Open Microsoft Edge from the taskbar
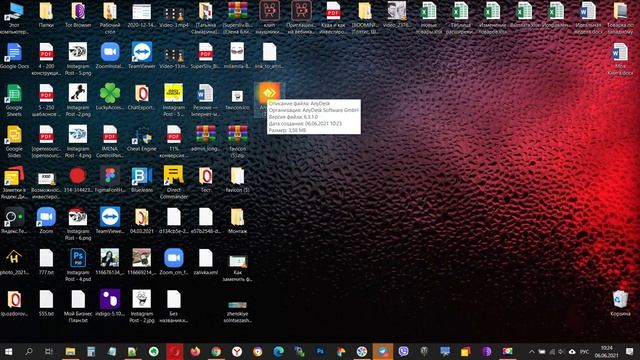The width and height of the screenshot is (640, 360). tap(278, 351)
